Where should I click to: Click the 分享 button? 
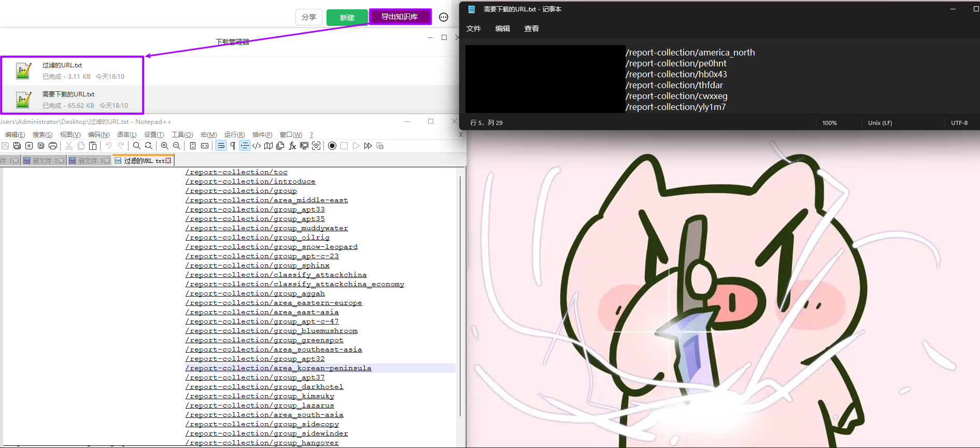click(x=309, y=17)
